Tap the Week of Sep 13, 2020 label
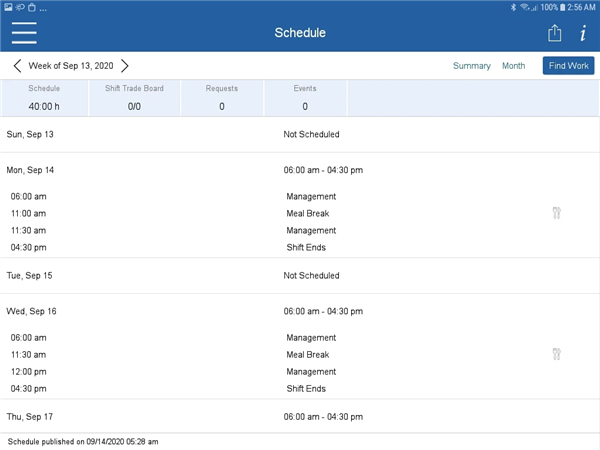This screenshot has width=600, height=450. (71, 66)
